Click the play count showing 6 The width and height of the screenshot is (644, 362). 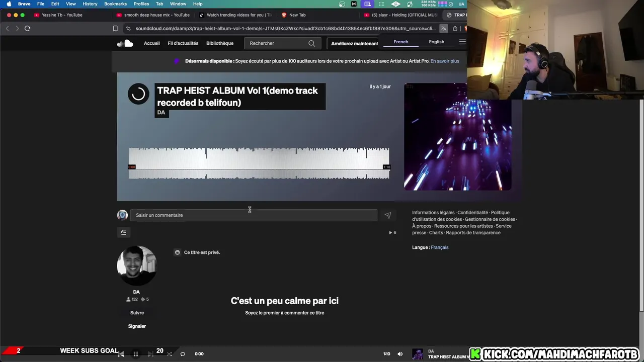coord(392,233)
